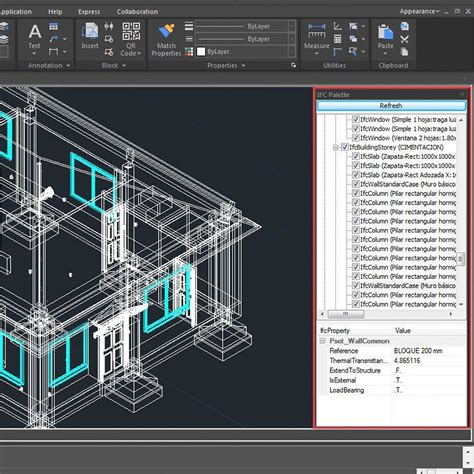
Task: Click the angle measure icon in Utilities
Action: [338, 26]
